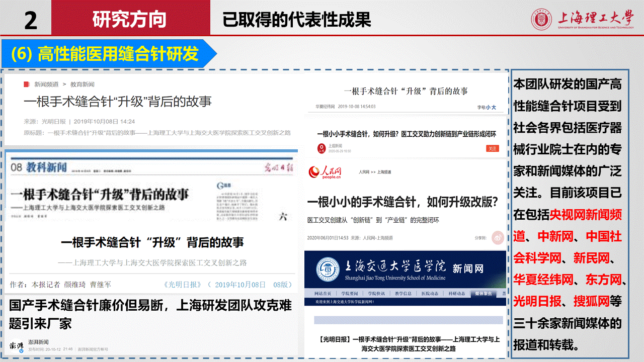Viewport: 644px width, 362px height.
Task: Click the 原标题 subtitle line
Action: [157, 133]
